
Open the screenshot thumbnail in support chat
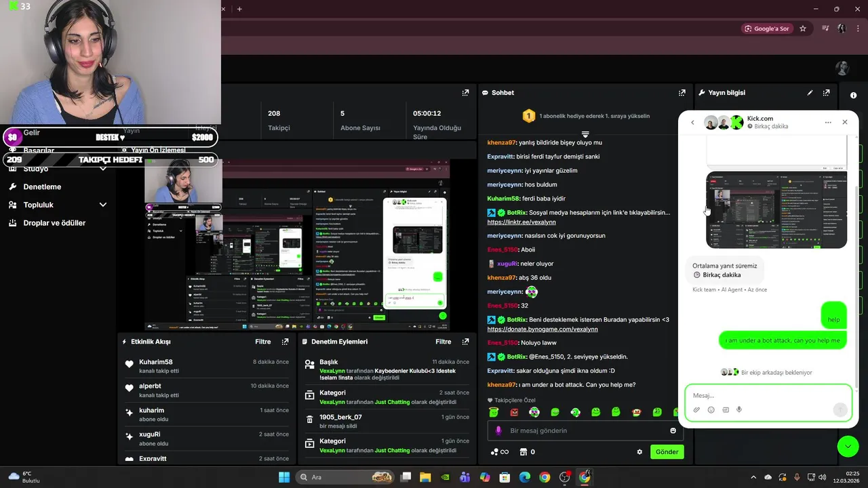(776, 210)
